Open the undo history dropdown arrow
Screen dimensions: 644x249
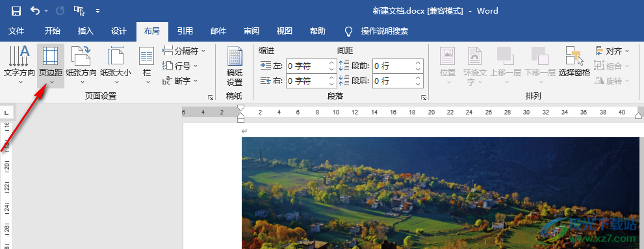click(46, 11)
